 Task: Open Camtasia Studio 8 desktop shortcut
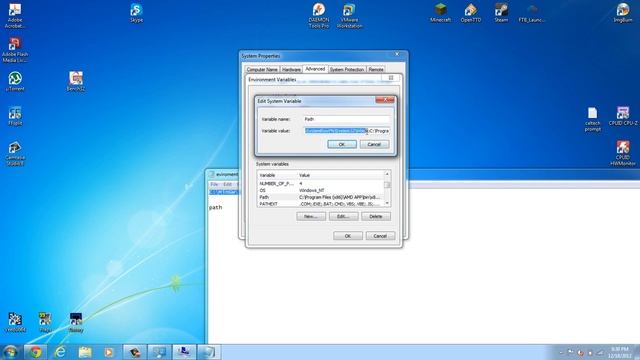pyautogui.click(x=15, y=153)
